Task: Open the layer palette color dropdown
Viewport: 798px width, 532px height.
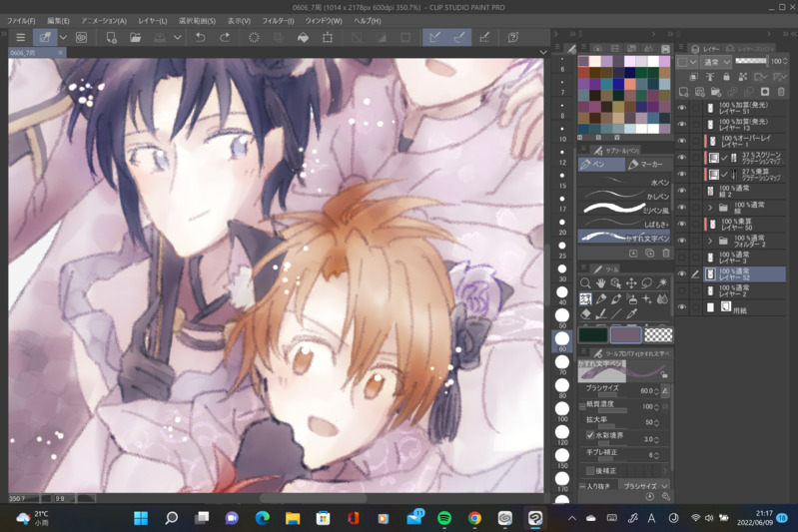Action: [687, 62]
